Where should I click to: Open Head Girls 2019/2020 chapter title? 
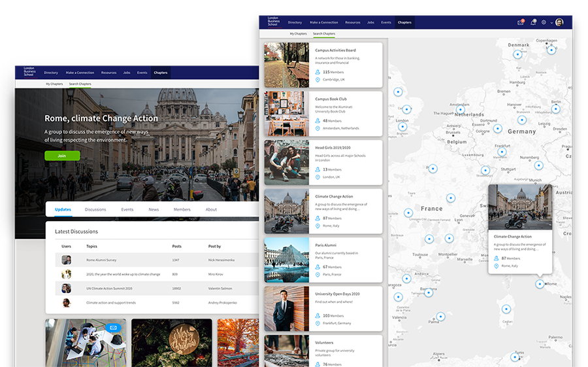pos(333,148)
